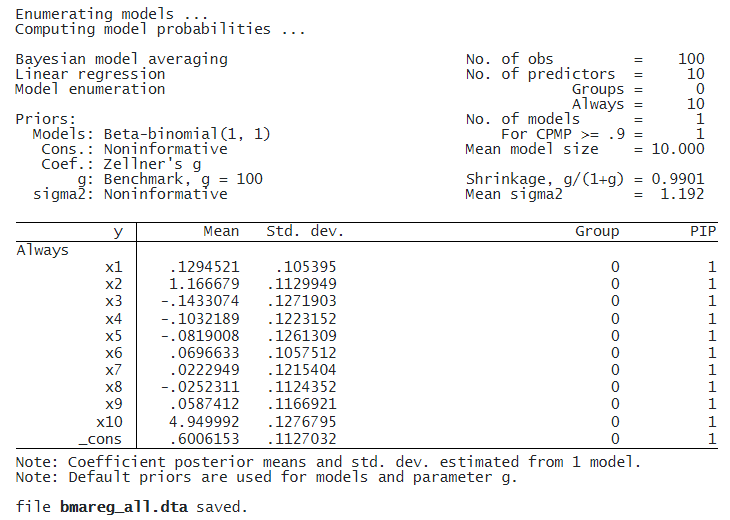Click the Group column header
The height and width of the screenshot is (520, 730).
pos(597,231)
